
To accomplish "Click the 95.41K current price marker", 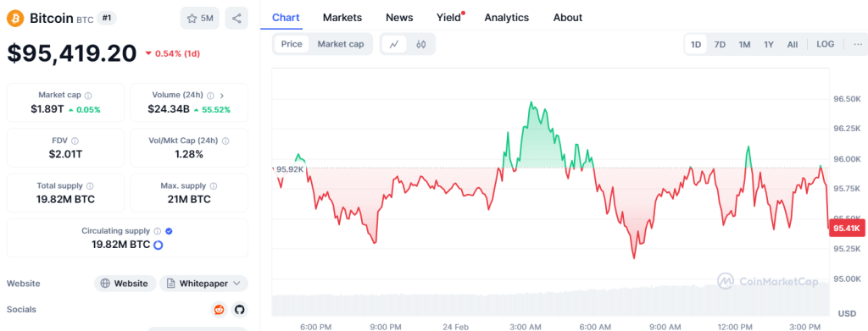I will (847, 229).
